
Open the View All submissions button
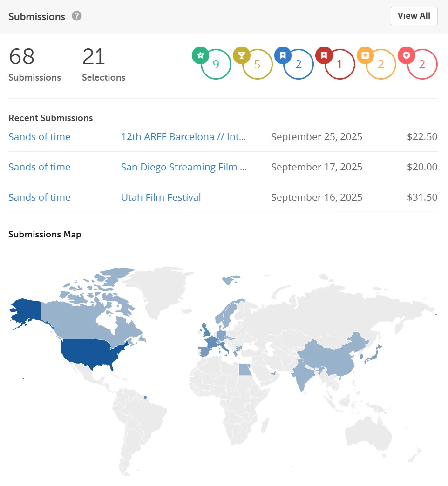pos(414,16)
